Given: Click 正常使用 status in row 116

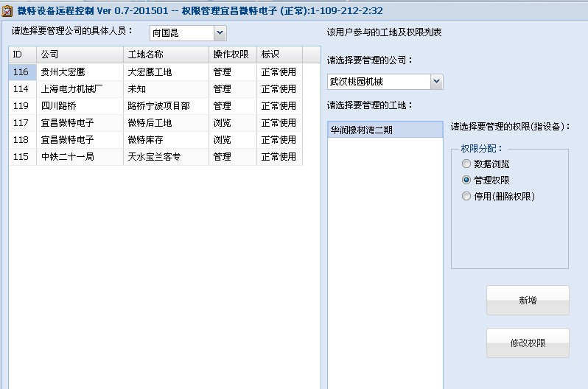Looking at the screenshot, I should coord(280,71).
